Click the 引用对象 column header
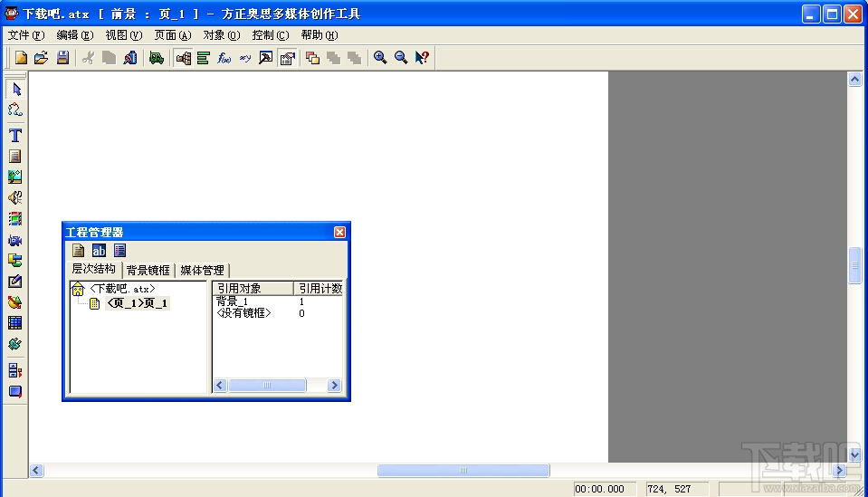The image size is (868, 497). 253,289
